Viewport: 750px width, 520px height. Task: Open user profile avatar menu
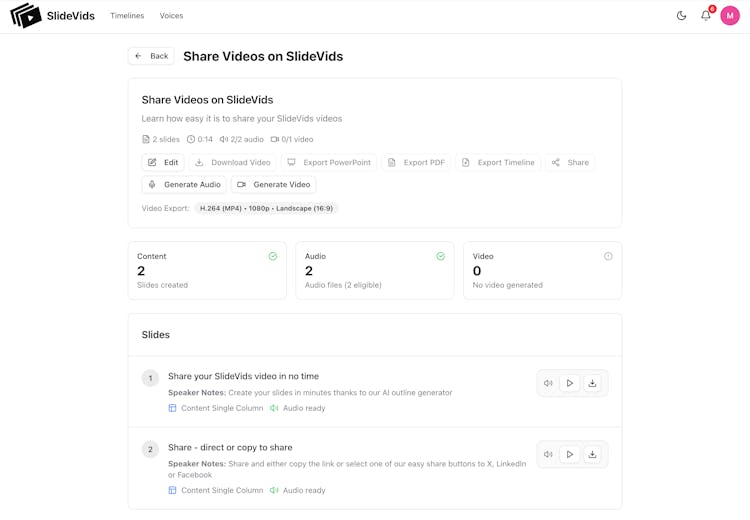[730, 16]
